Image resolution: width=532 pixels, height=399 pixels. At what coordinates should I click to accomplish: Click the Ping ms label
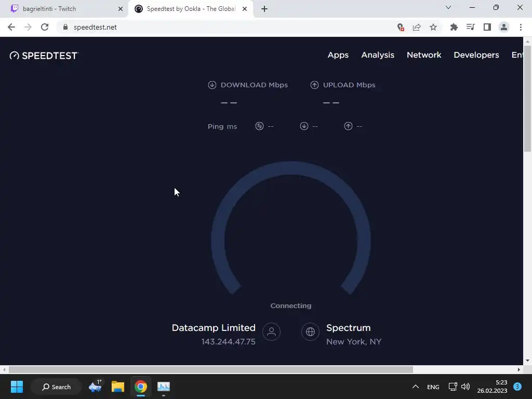pyautogui.click(x=222, y=127)
